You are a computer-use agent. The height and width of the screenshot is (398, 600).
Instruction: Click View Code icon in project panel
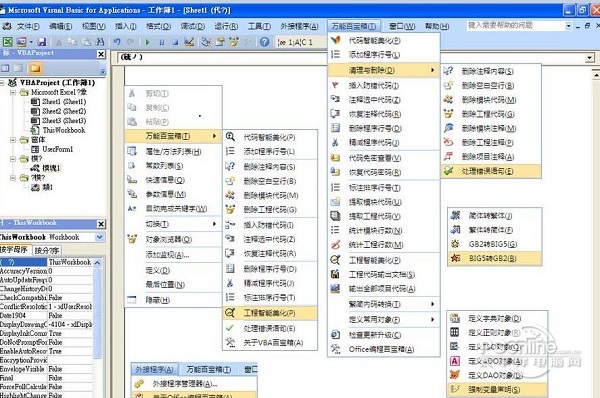coord(5,69)
